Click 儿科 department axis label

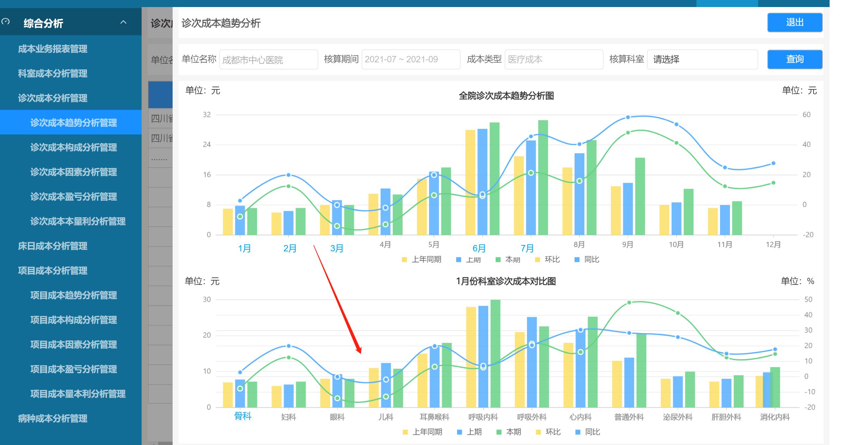click(386, 417)
